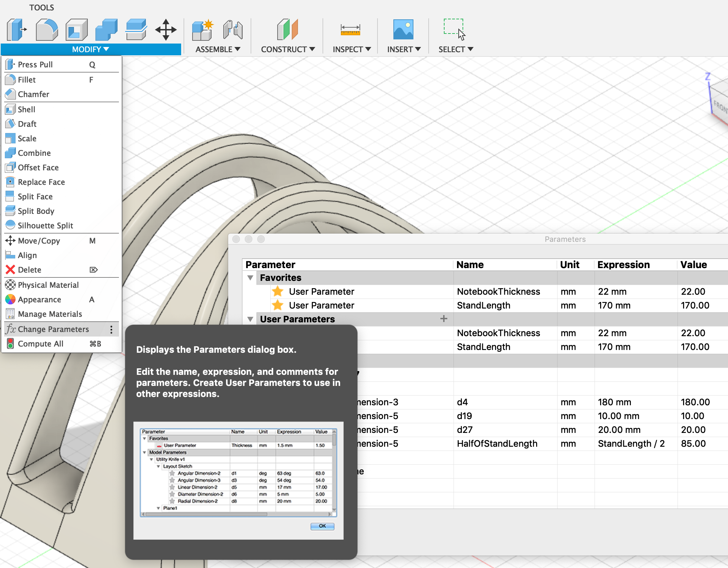Click the Insert image icon under INSERT
This screenshot has width=728, height=568.
[403, 30]
